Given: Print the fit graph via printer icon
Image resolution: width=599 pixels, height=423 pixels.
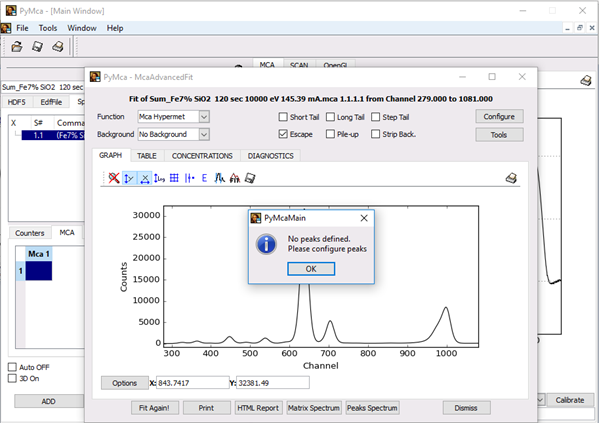Looking at the screenshot, I should pyautogui.click(x=511, y=178).
